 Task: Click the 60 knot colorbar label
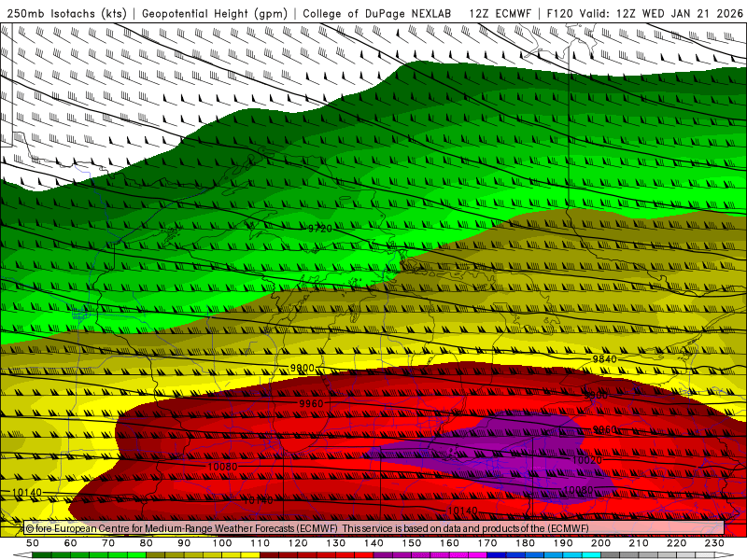coord(71,543)
